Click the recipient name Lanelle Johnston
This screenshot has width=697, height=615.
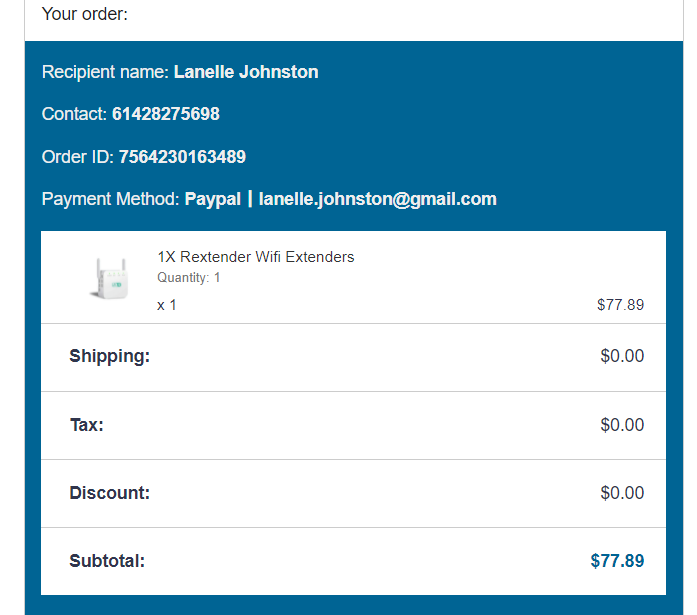[246, 72]
